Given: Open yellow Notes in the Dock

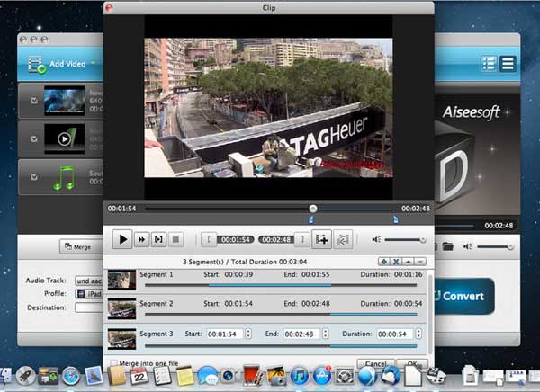Looking at the screenshot, I should click(185, 376).
